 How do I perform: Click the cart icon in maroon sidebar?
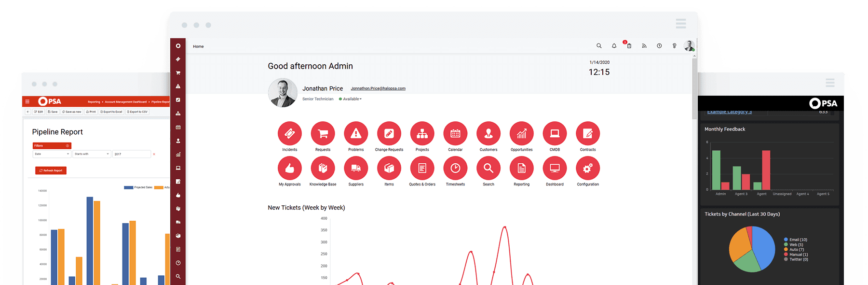(178, 73)
